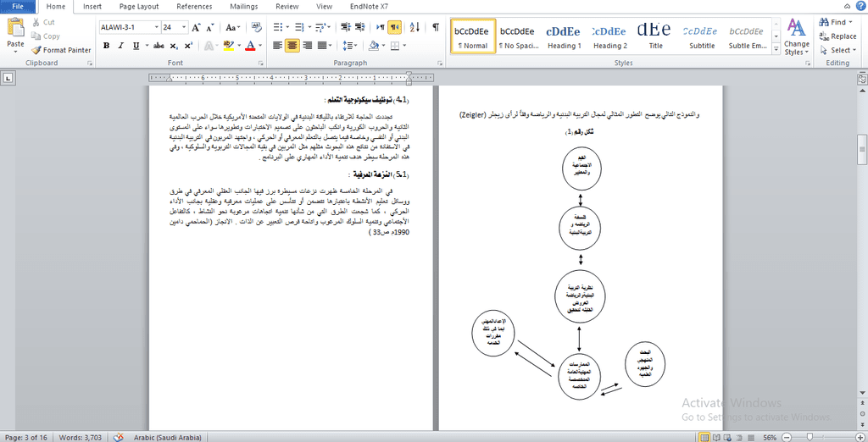
Task: Click the Grow Font icon
Action: 196,27
